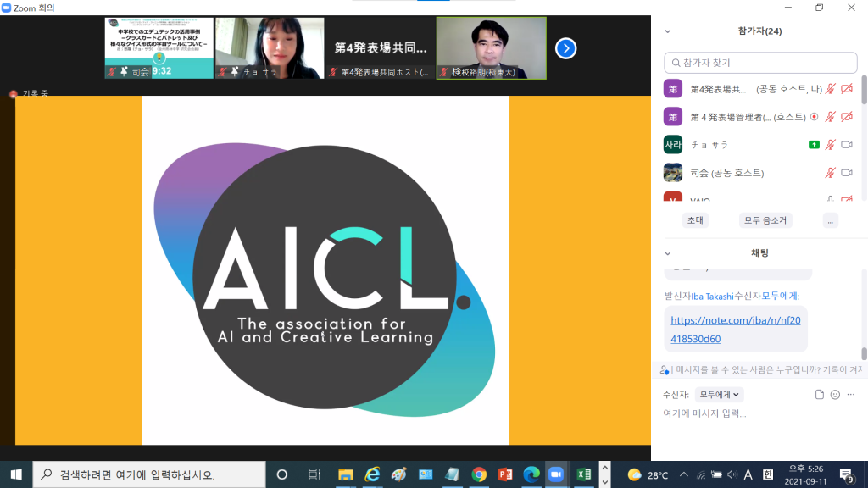Click chat privacy info icon
868x488 pixels.
665,369
